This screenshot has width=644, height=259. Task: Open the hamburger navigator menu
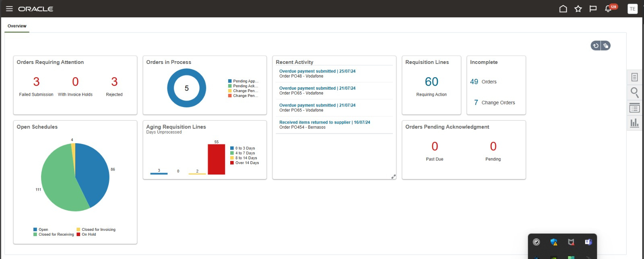pyautogui.click(x=9, y=9)
